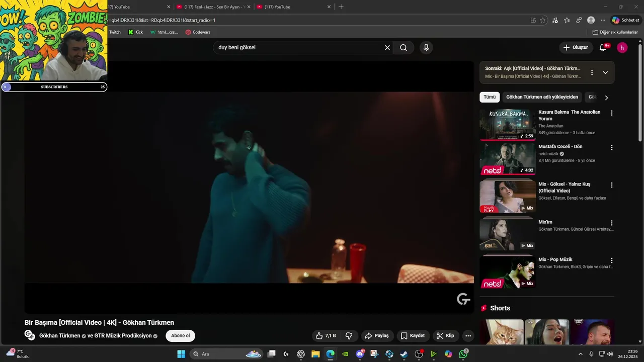Click the 'Abone ol' subscribe button
This screenshot has height=362, width=644.
181,336
